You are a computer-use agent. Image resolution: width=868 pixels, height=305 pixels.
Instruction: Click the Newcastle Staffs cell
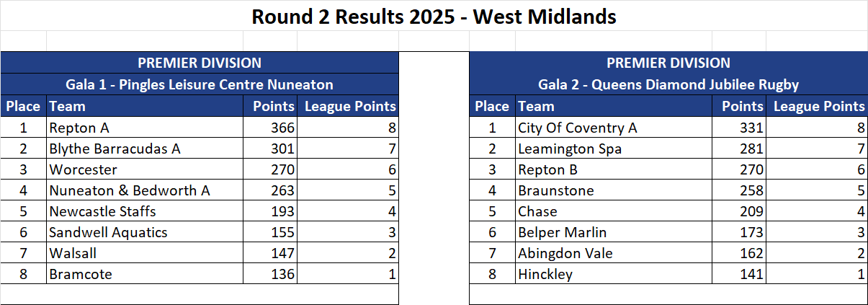pyautogui.click(x=144, y=211)
